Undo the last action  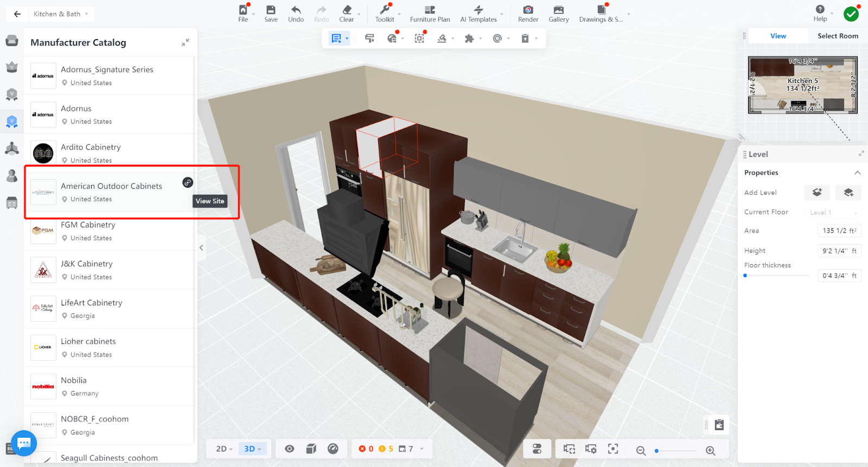tap(296, 14)
